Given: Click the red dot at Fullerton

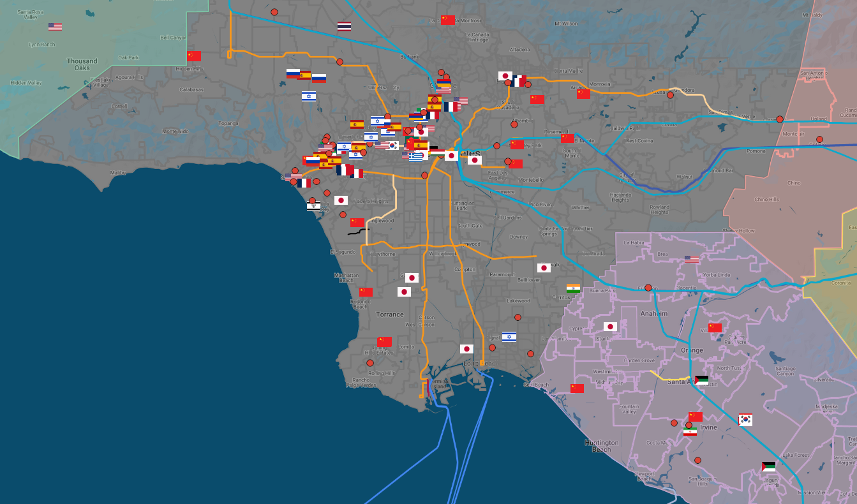Looking at the screenshot, I should [x=648, y=288].
